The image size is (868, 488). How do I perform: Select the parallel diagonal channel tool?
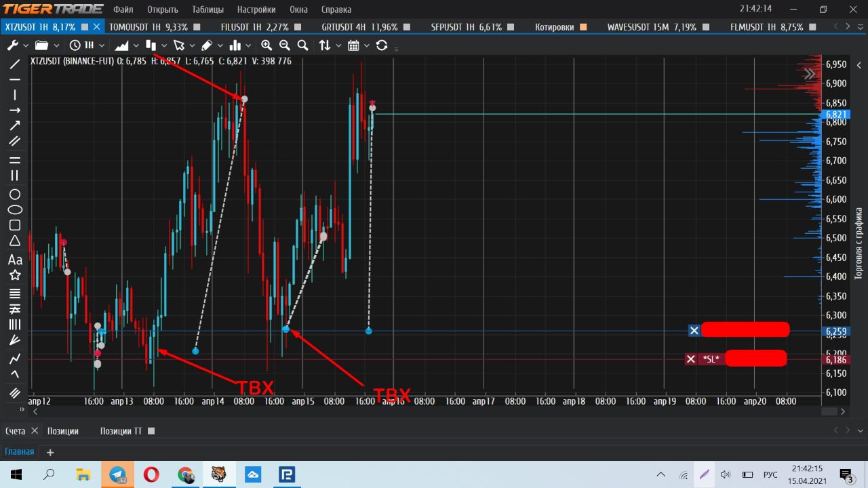coord(15,141)
